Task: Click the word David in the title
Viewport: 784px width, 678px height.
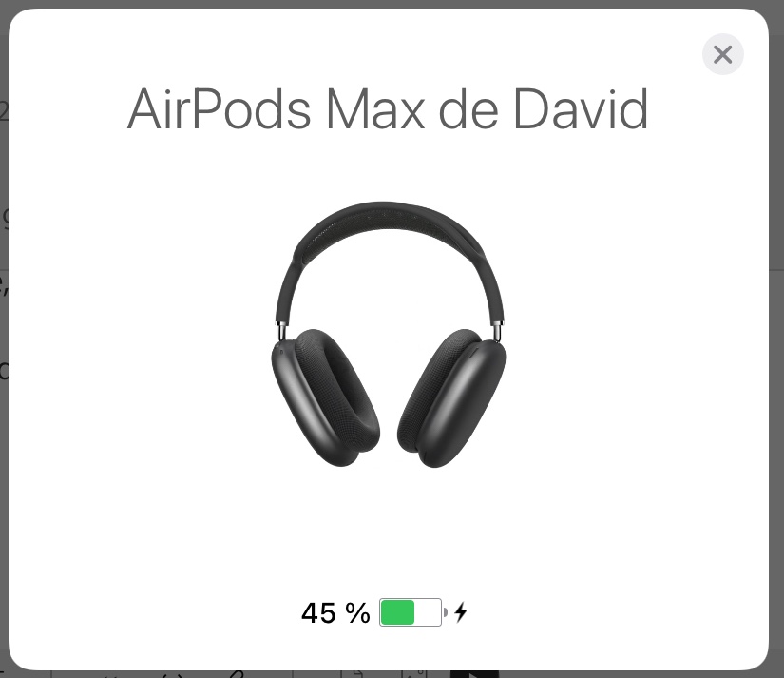Action: (581, 109)
